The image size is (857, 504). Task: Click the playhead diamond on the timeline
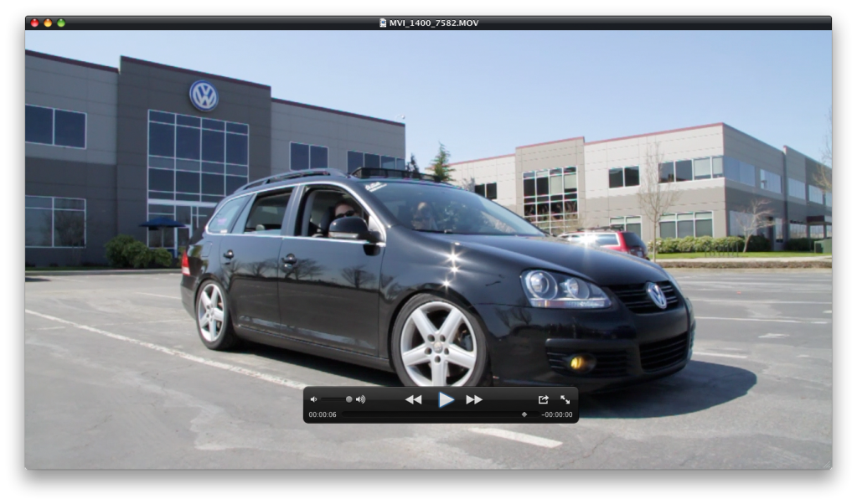[x=524, y=414]
